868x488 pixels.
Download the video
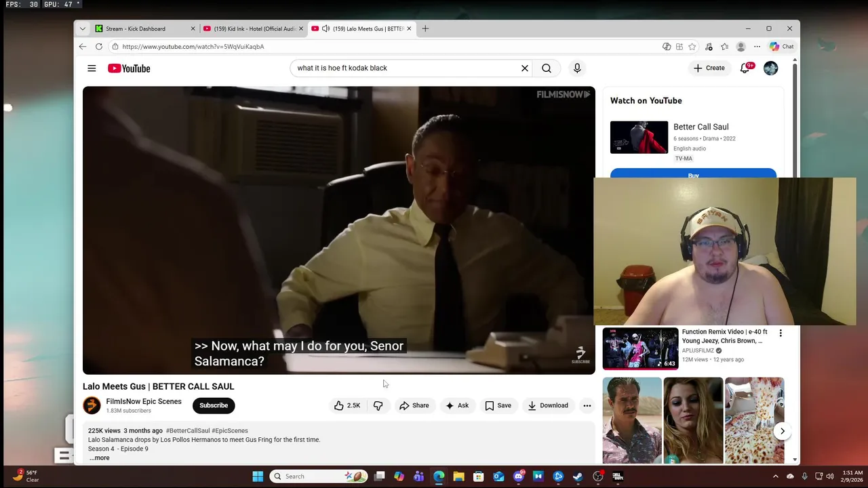coord(548,405)
